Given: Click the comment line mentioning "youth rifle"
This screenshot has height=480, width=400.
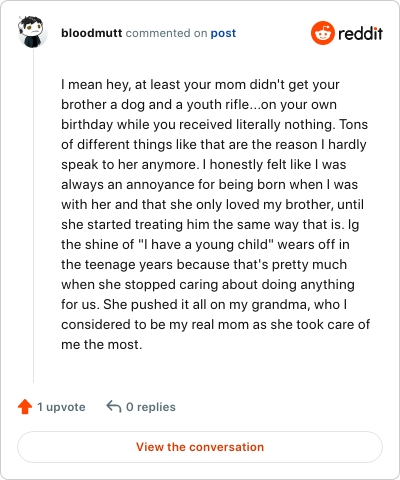Looking at the screenshot, I should pyautogui.click(x=199, y=105).
